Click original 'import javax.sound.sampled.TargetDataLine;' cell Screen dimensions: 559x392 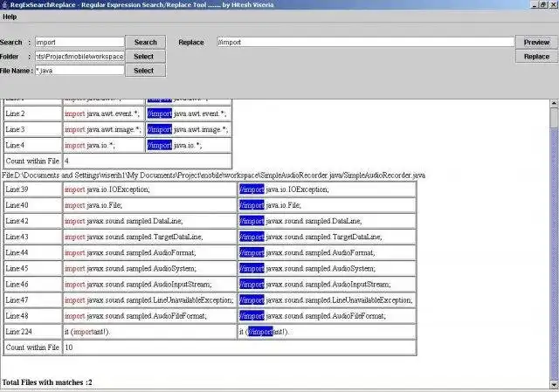click(149, 237)
